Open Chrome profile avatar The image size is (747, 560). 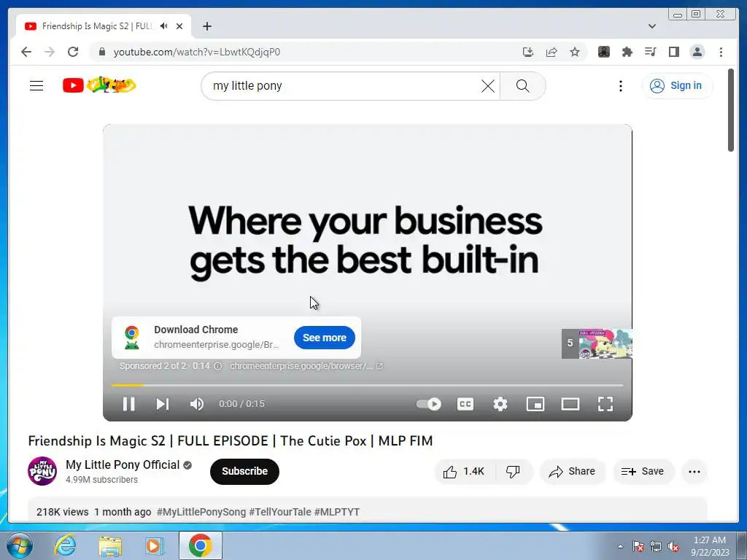point(697,52)
